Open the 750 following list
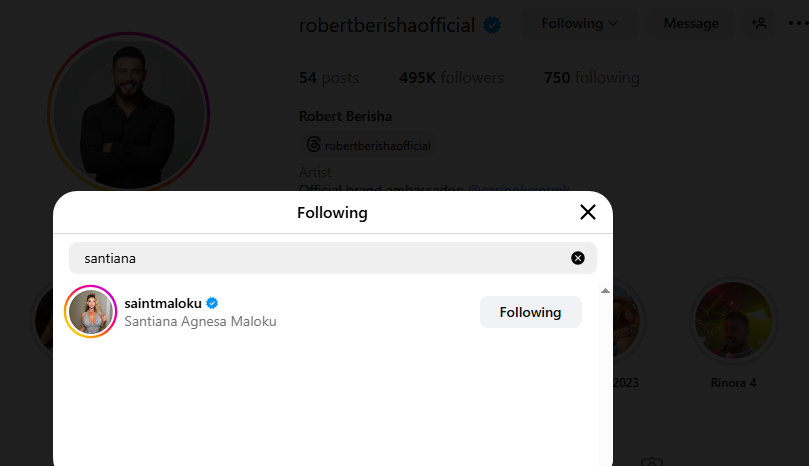This screenshot has width=809, height=466. pyautogui.click(x=591, y=78)
